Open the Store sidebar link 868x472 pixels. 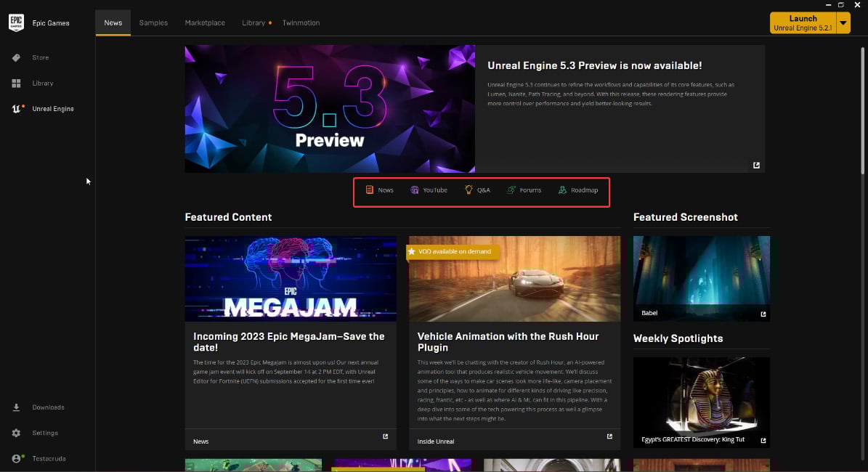[41, 57]
